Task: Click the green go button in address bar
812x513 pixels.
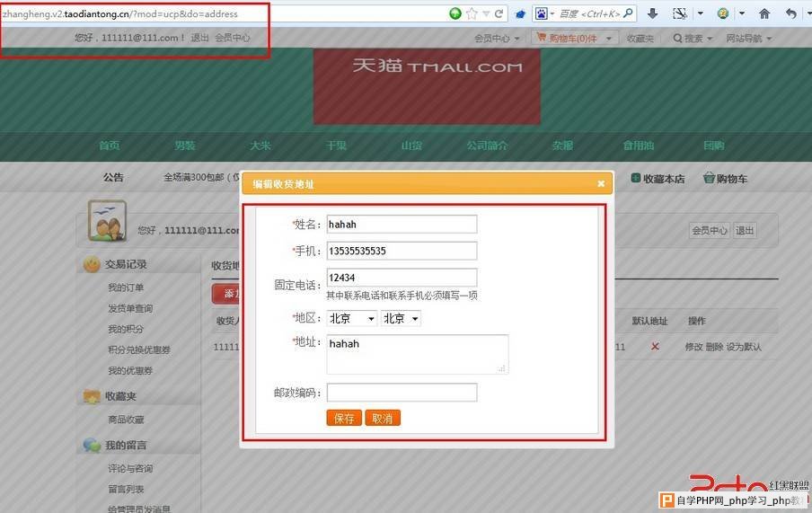Action: pyautogui.click(x=455, y=13)
